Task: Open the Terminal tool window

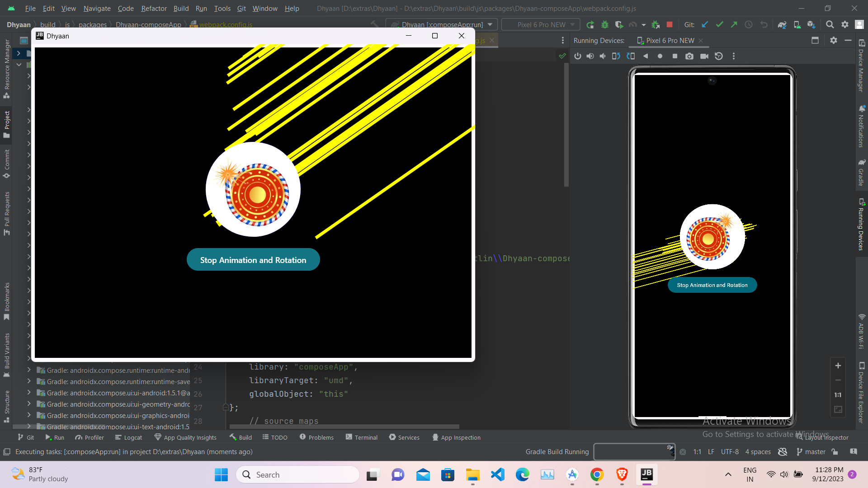Action: (361, 437)
